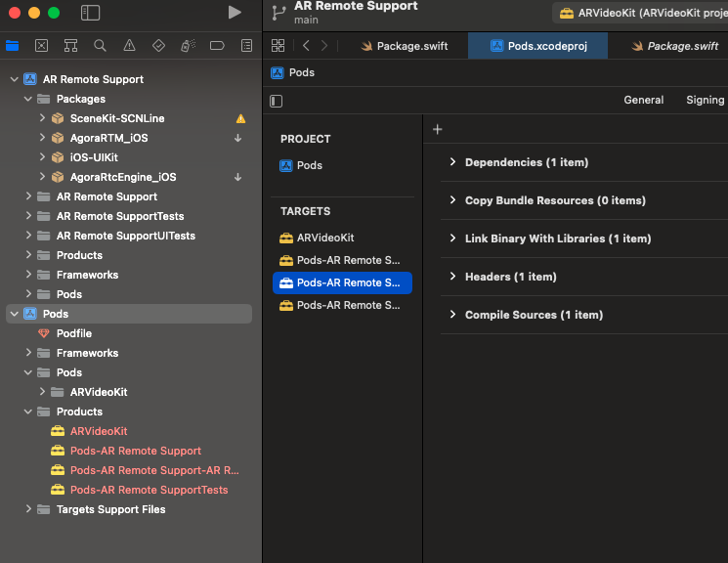The height and width of the screenshot is (563, 728).
Task: Go back with the left chevron
Action: click(x=306, y=46)
